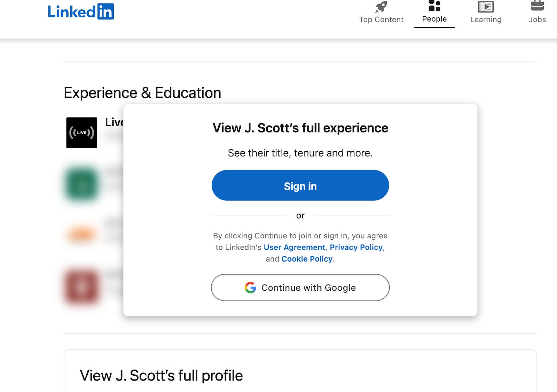Click the Google G logo icon

pos(250,287)
